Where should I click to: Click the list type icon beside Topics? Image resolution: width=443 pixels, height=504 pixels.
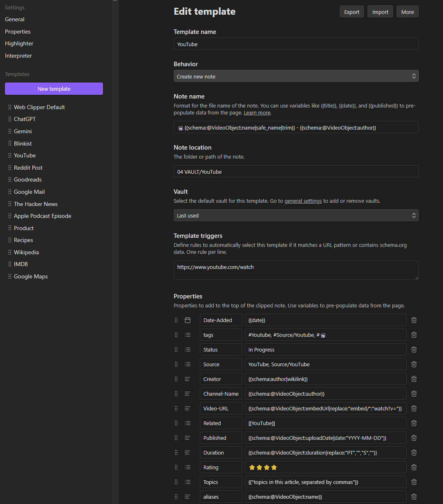click(x=188, y=482)
